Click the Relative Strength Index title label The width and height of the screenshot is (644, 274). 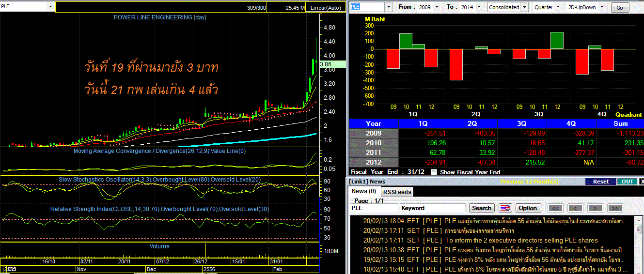tap(159, 209)
